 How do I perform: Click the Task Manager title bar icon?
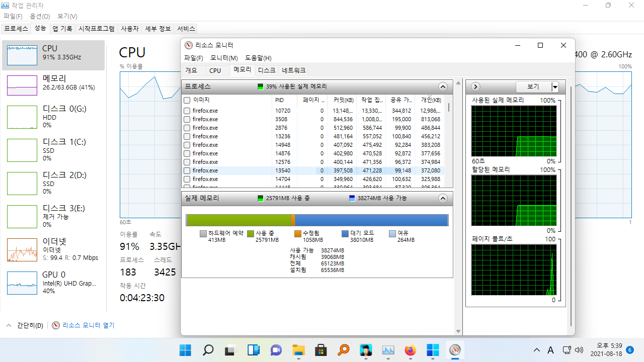pos(4,6)
